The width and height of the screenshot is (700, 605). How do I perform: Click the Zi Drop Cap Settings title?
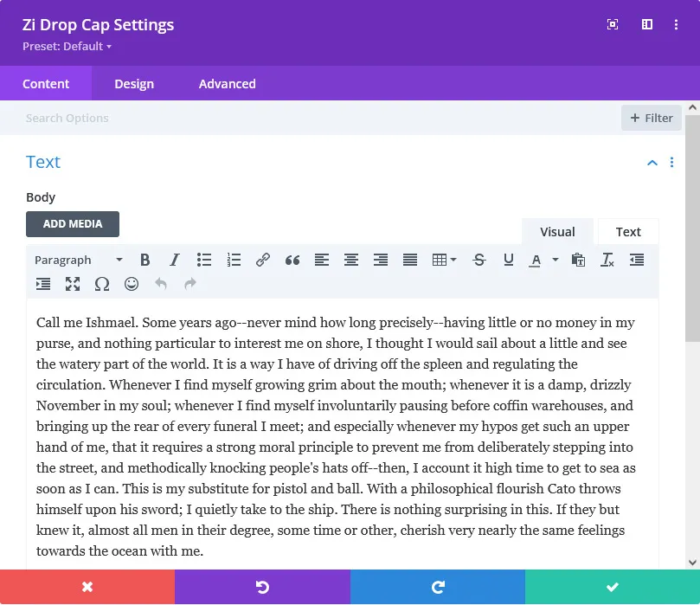click(x=99, y=24)
